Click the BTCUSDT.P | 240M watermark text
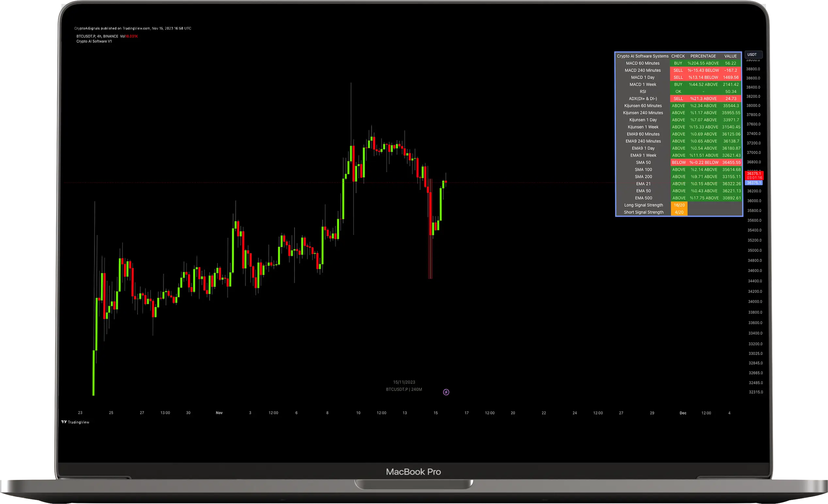This screenshot has width=828, height=504. click(x=404, y=389)
